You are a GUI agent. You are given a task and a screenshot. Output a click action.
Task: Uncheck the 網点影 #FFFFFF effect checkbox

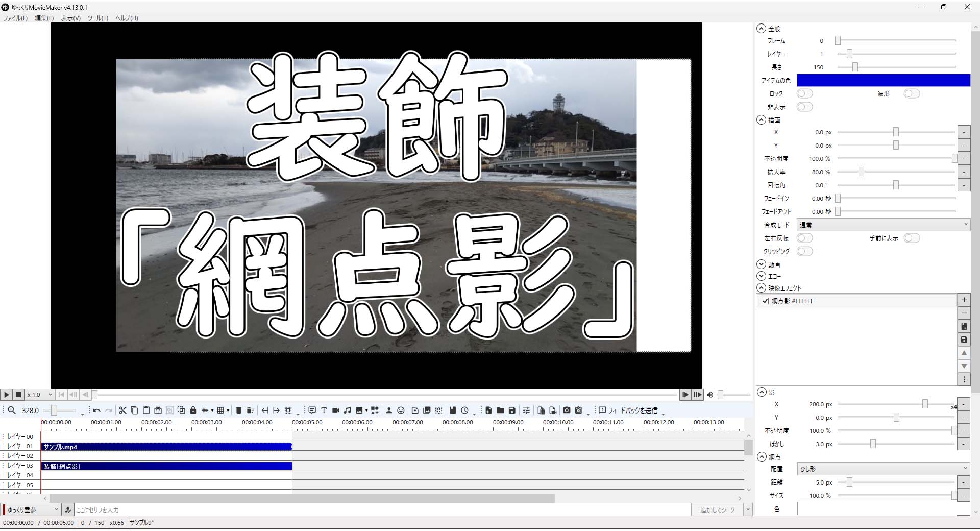tap(765, 301)
